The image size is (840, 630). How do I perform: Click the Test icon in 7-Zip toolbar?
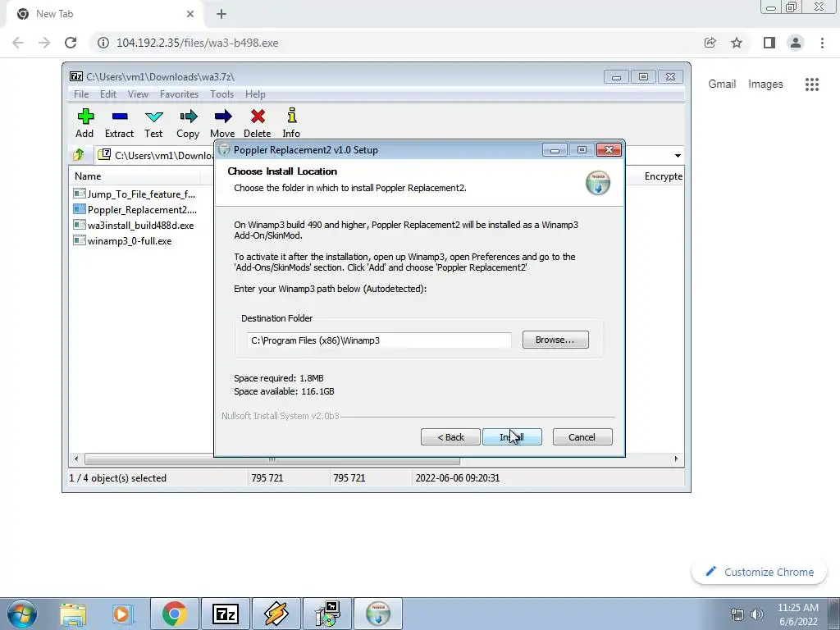[153, 116]
